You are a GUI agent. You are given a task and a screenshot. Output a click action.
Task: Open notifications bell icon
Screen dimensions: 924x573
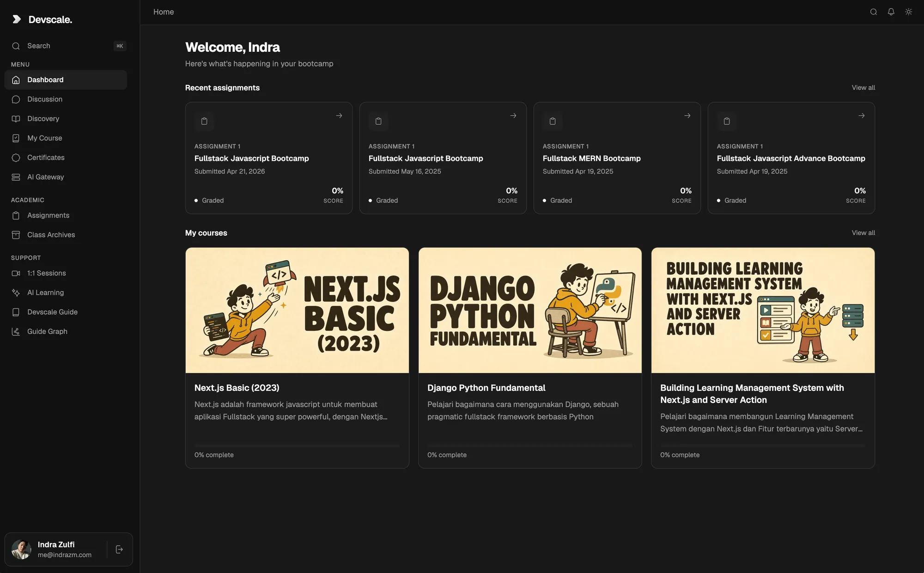[891, 12]
